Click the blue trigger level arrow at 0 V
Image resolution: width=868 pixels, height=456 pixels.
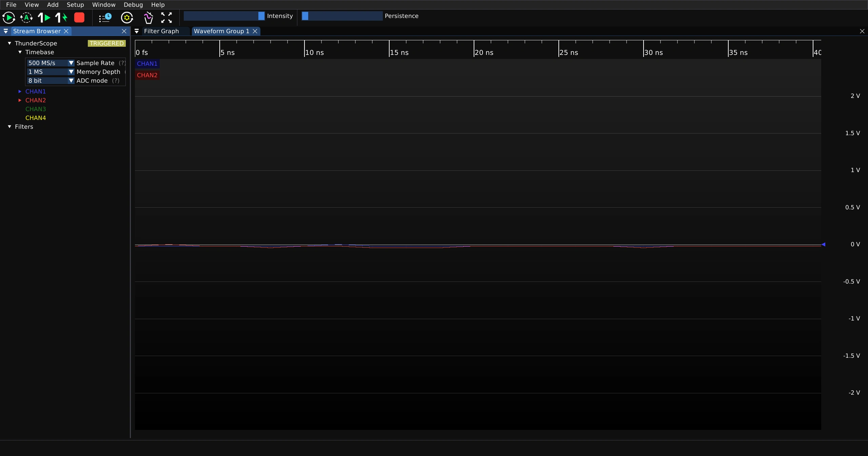point(823,244)
